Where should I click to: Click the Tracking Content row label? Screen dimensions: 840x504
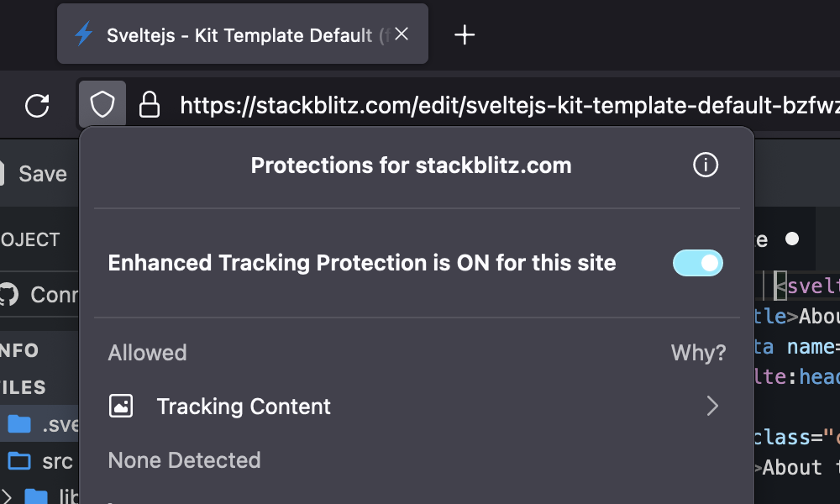244,407
